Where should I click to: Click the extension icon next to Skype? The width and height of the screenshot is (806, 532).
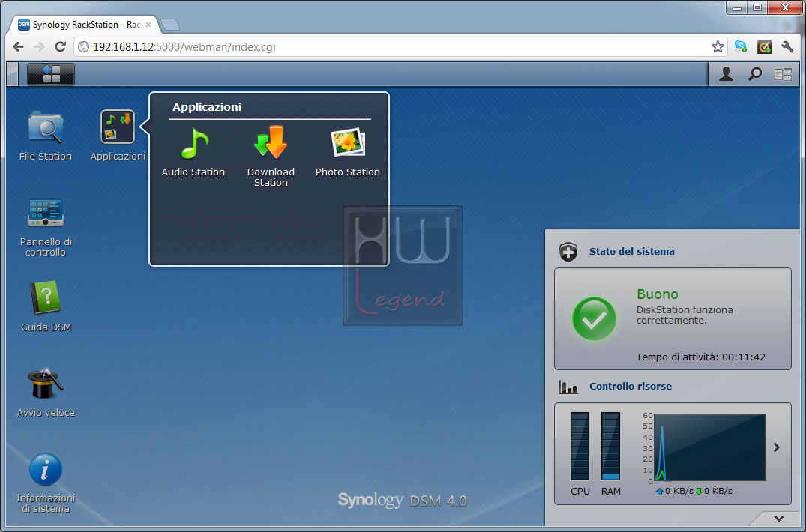pos(764,46)
